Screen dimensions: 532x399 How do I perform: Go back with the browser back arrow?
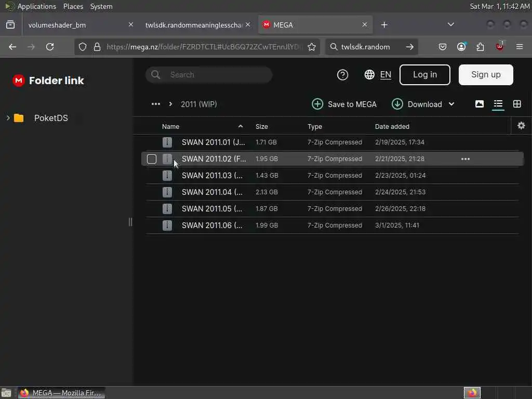point(12,47)
